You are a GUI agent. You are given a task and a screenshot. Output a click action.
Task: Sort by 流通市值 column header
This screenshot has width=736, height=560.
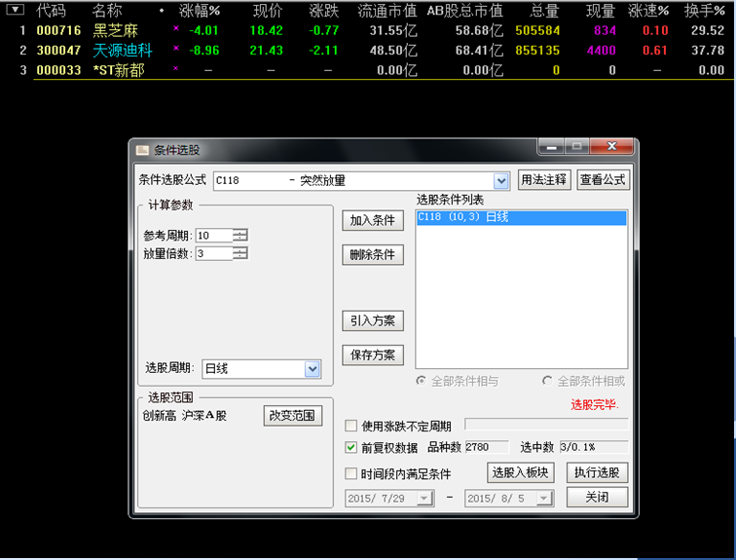(x=387, y=11)
